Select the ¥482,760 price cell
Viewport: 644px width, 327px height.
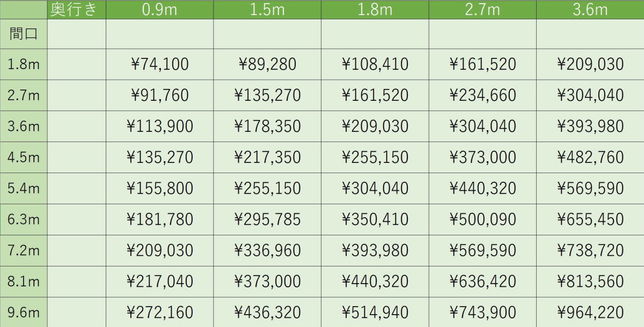click(x=590, y=157)
